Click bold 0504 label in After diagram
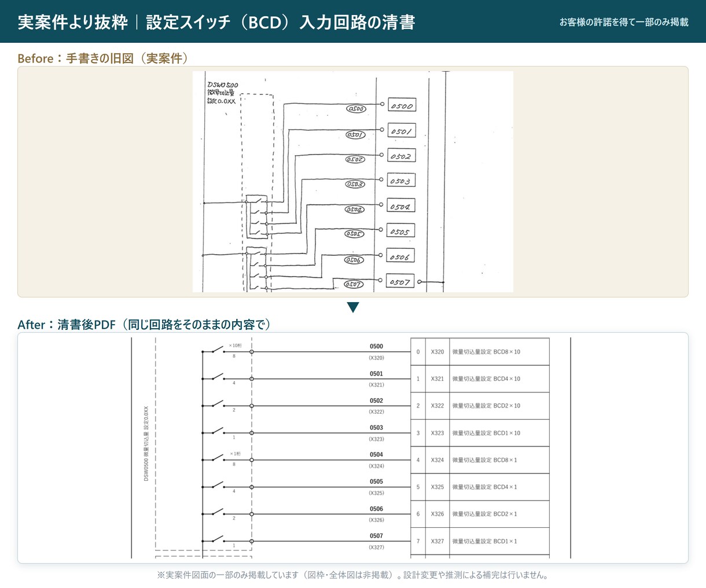706x588 pixels. pos(377,454)
